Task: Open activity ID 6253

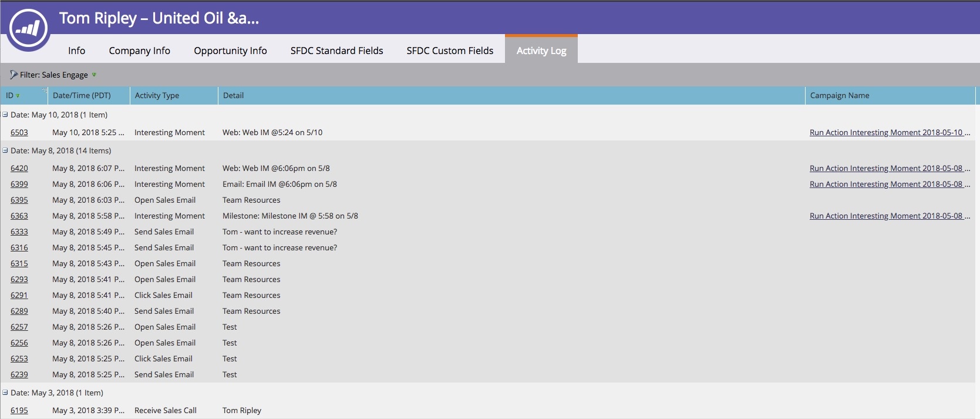Action: coord(19,358)
